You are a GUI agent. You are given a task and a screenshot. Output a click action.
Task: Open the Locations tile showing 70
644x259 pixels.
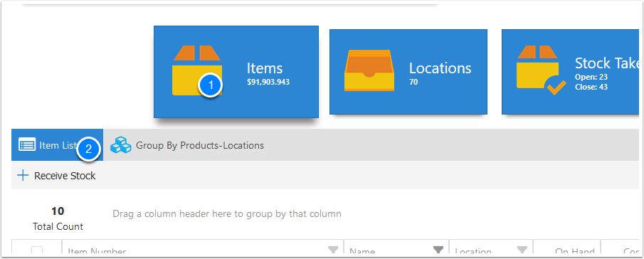pos(408,72)
